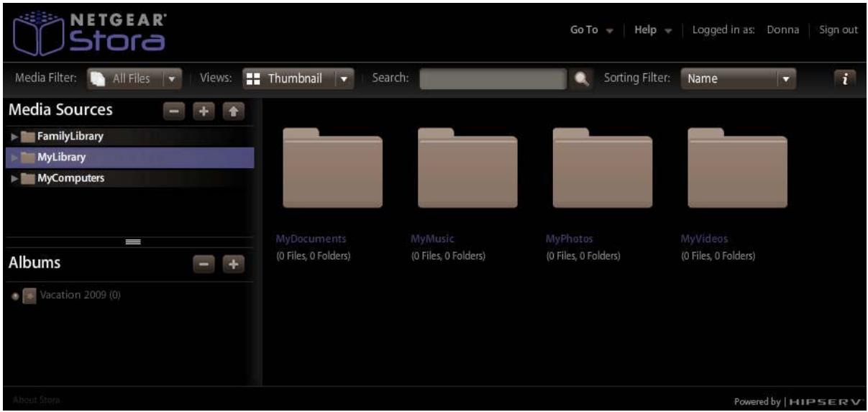Remove an album with minus button
This screenshot has width=868, height=412.
tap(204, 265)
